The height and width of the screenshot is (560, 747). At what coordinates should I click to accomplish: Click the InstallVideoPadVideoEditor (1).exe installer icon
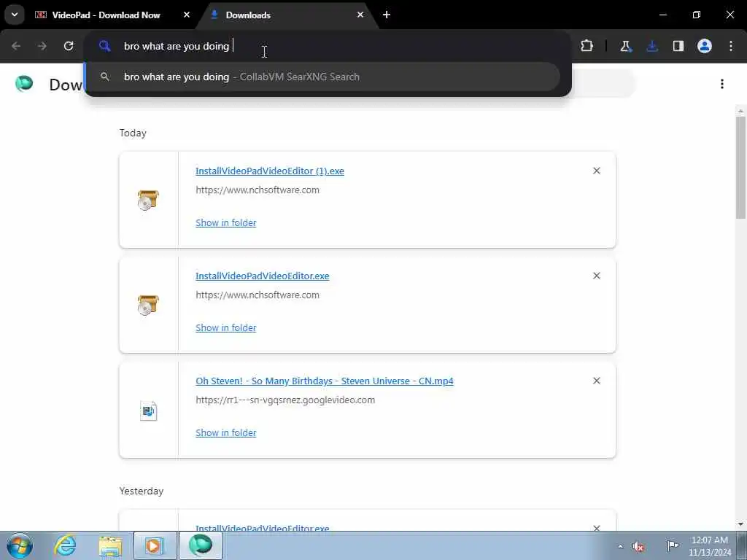148,200
